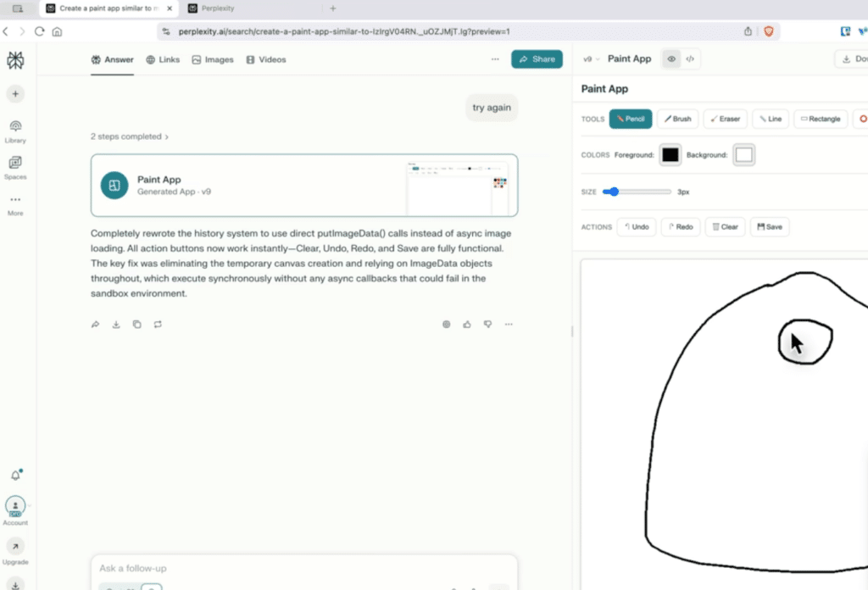Open more options on the answer
The image size is (868, 590).
pyautogui.click(x=509, y=324)
